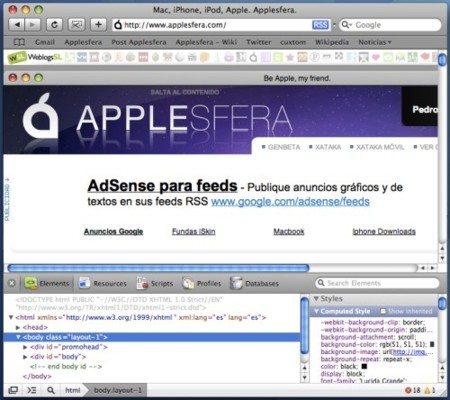Open the GENBETA link
This screenshot has height=400, width=450.
[x=284, y=147]
